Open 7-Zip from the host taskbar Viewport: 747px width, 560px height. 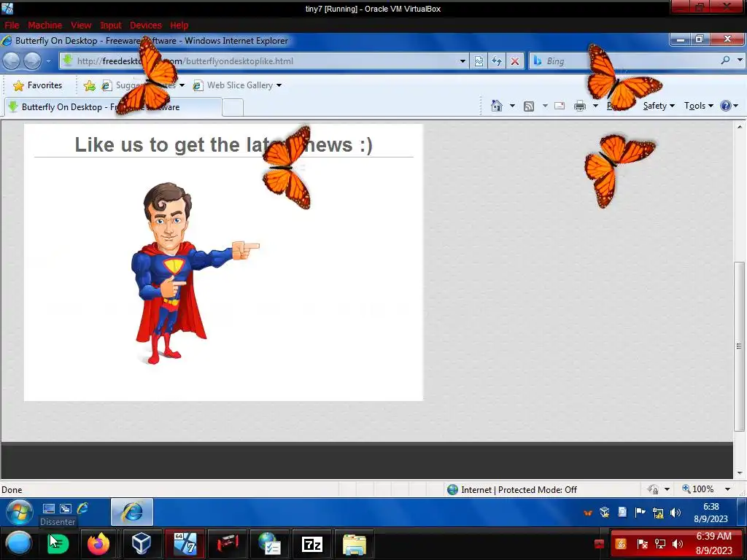(x=312, y=543)
